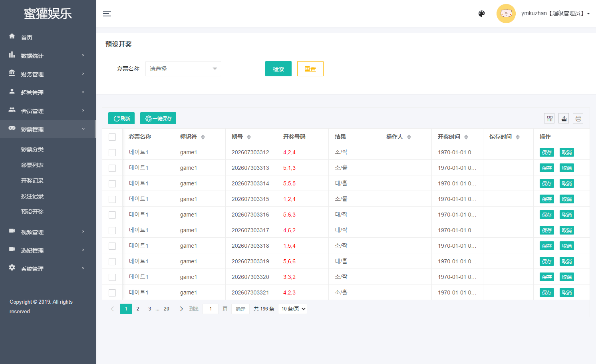Go to page 2 in pagination
The width and height of the screenshot is (596, 364).
[x=138, y=309]
